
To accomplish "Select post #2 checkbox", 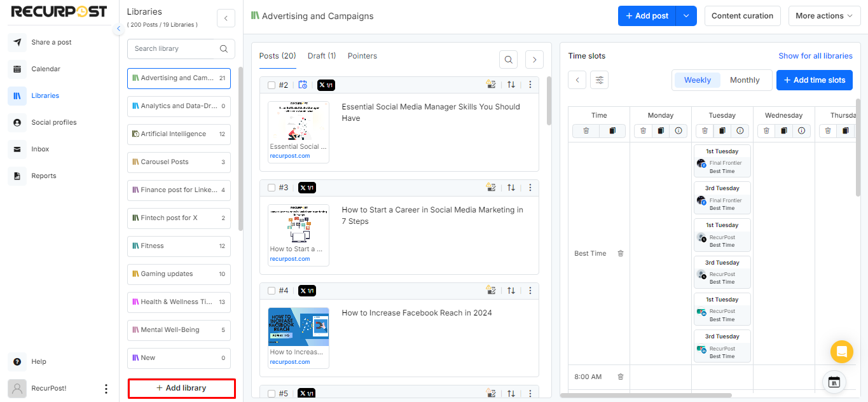I will click(x=272, y=85).
